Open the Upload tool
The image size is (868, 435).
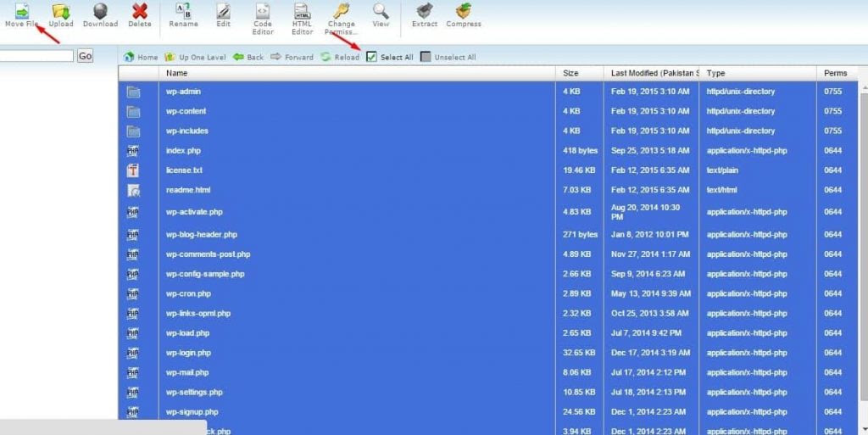click(61, 10)
